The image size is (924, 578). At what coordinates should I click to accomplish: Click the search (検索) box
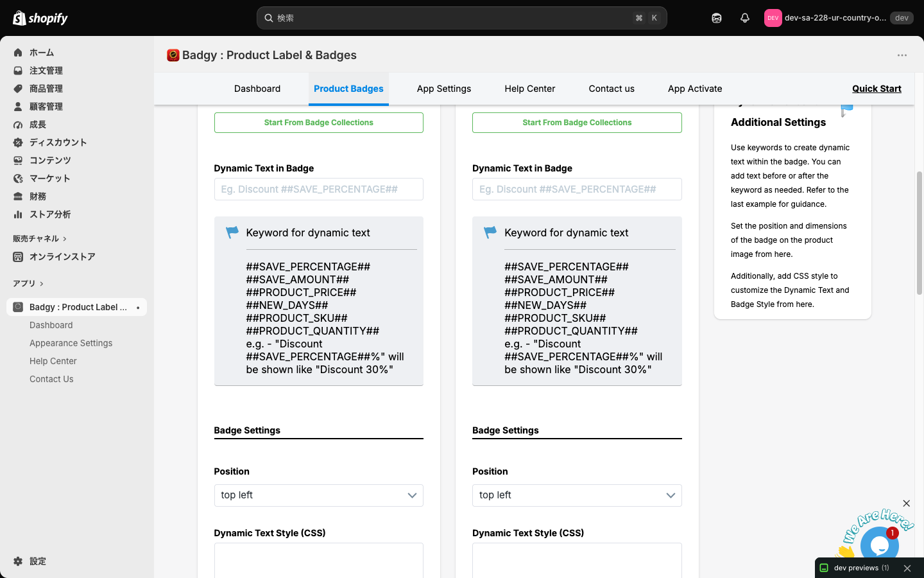click(462, 18)
